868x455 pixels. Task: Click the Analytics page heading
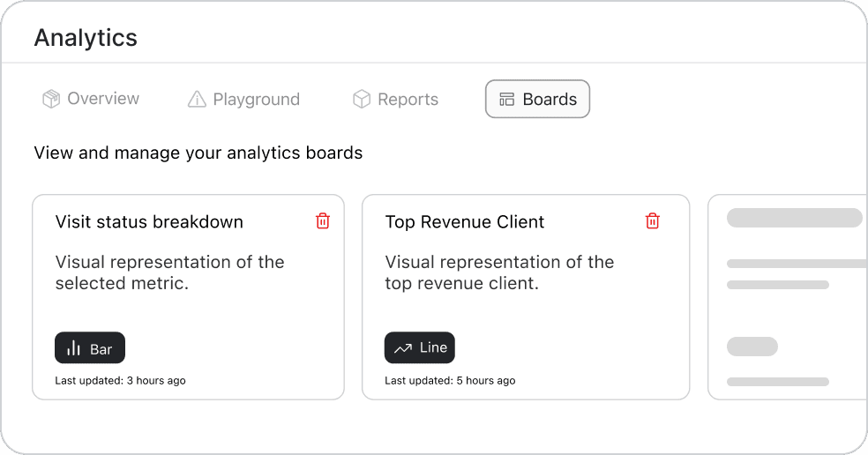click(x=86, y=38)
